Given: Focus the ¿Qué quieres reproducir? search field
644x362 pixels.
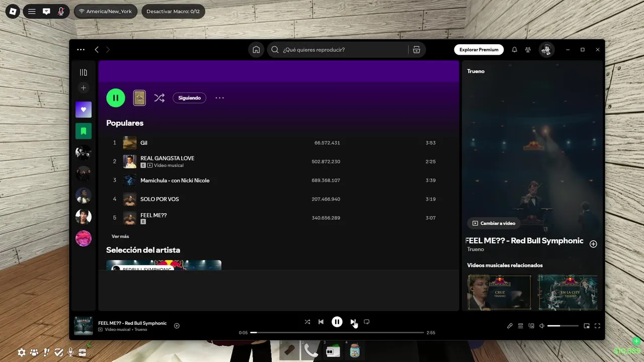Looking at the screenshot, I should coord(337,50).
